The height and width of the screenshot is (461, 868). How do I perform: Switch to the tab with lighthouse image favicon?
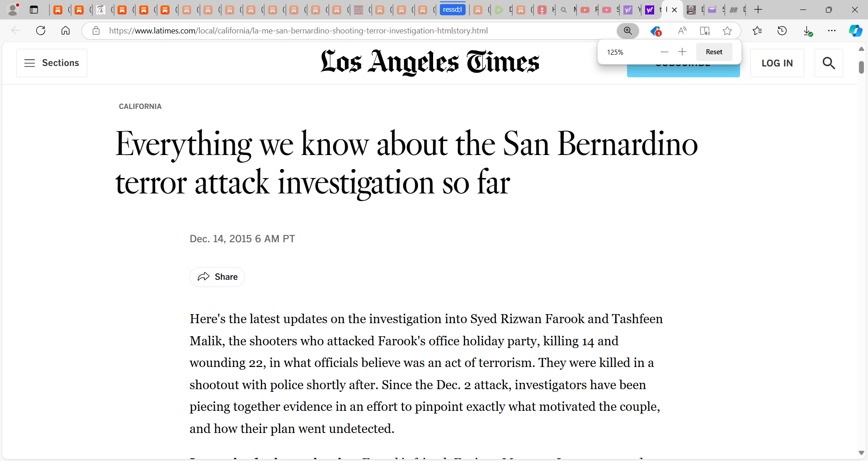(691, 9)
